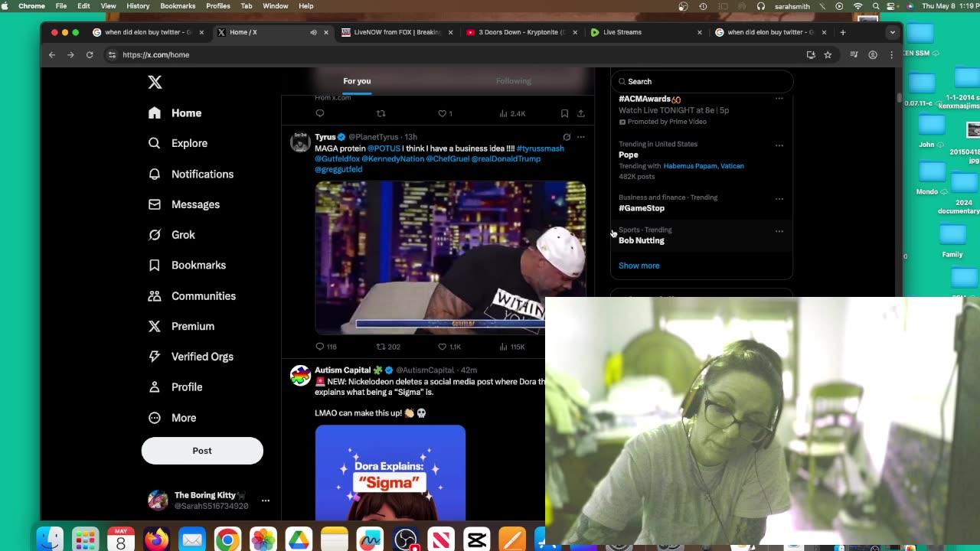Open Explore in X sidebar
Viewport: 980px width, 551px height.
click(x=178, y=143)
